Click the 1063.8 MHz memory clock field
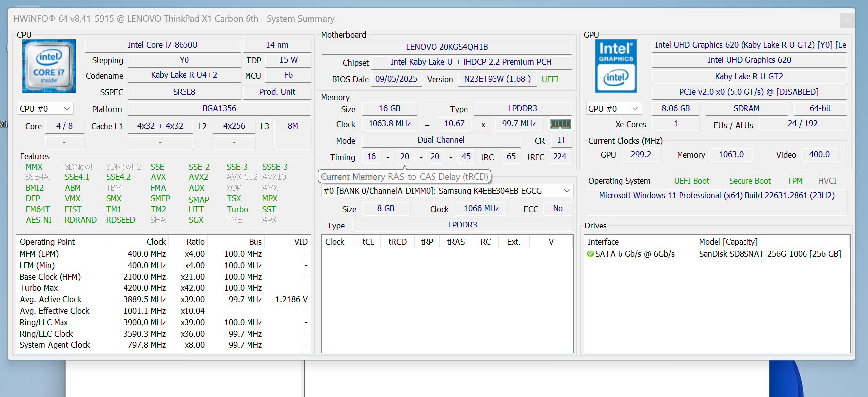Image resolution: width=868 pixels, height=397 pixels. tap(390, 123)
